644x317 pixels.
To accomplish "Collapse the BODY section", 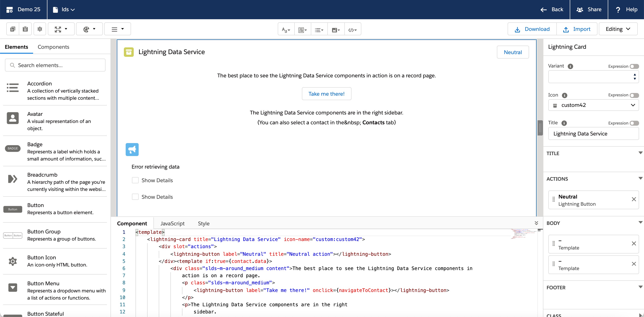I will pos(640,222).
